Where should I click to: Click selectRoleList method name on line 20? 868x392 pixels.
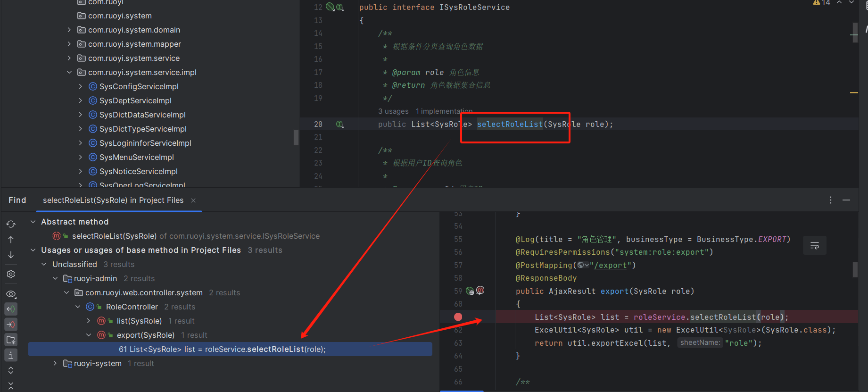tap(510, 124)
